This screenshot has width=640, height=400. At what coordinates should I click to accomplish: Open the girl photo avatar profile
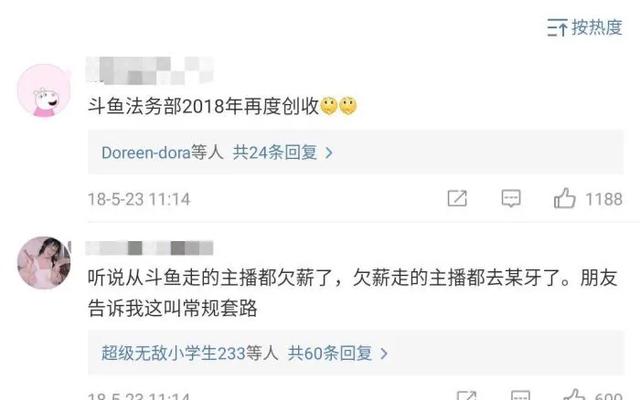point(44,262)
